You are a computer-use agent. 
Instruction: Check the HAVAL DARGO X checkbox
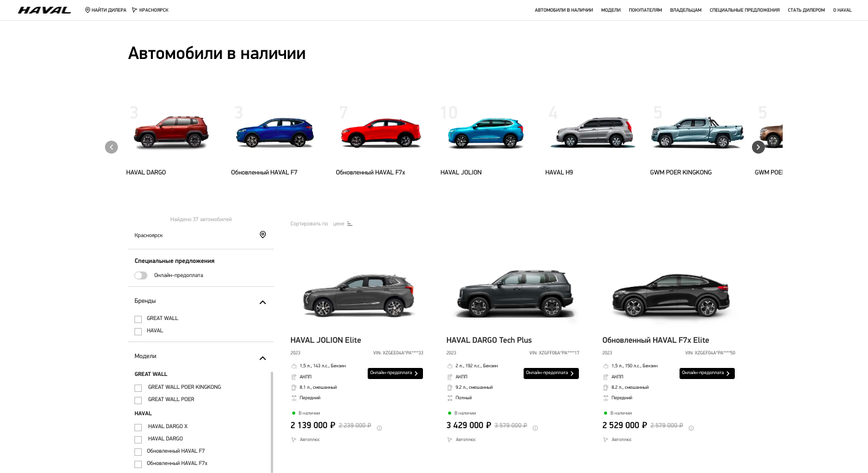coord(138,427)
